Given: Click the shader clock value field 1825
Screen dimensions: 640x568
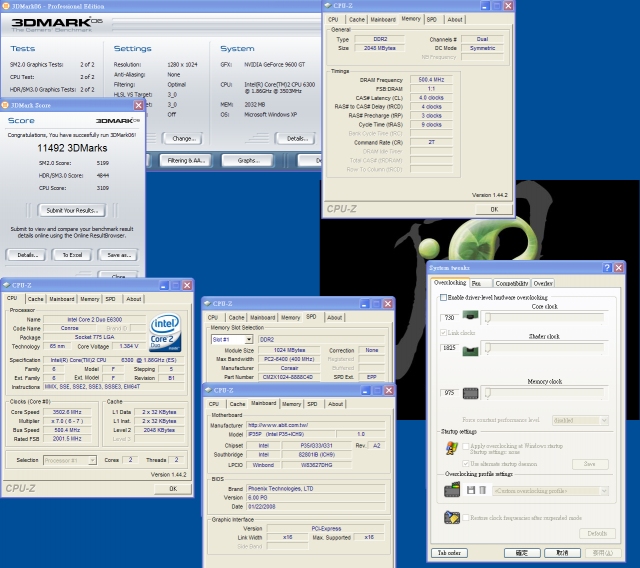Looking at the screenshot, I should [449, 348].
